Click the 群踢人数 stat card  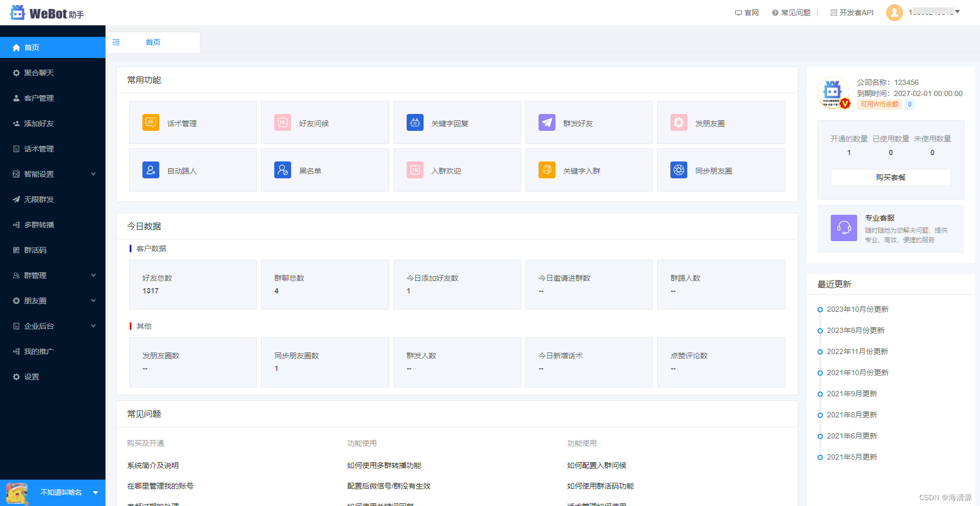point(721,284)
